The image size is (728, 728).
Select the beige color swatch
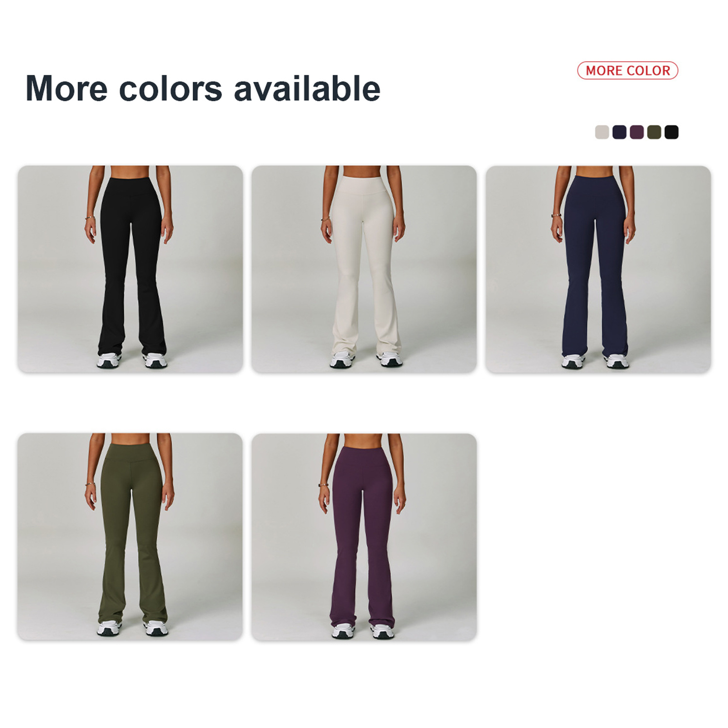pos(602,132)
